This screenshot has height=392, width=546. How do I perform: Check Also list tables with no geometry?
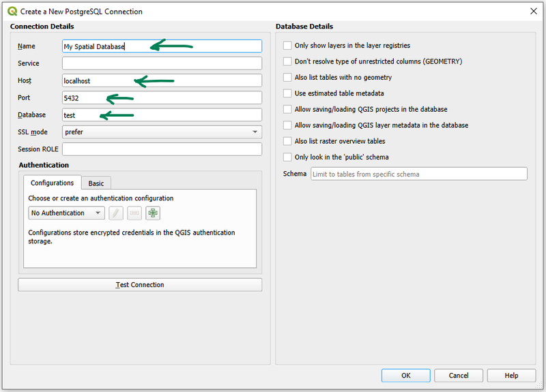[x=287, y=77]
